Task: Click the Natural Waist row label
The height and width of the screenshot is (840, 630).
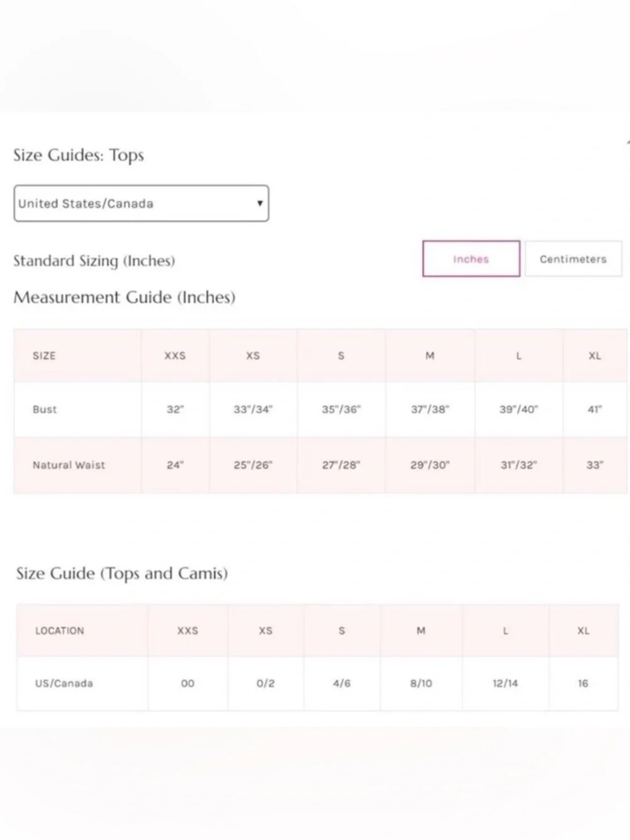Action: click(69, 466)
